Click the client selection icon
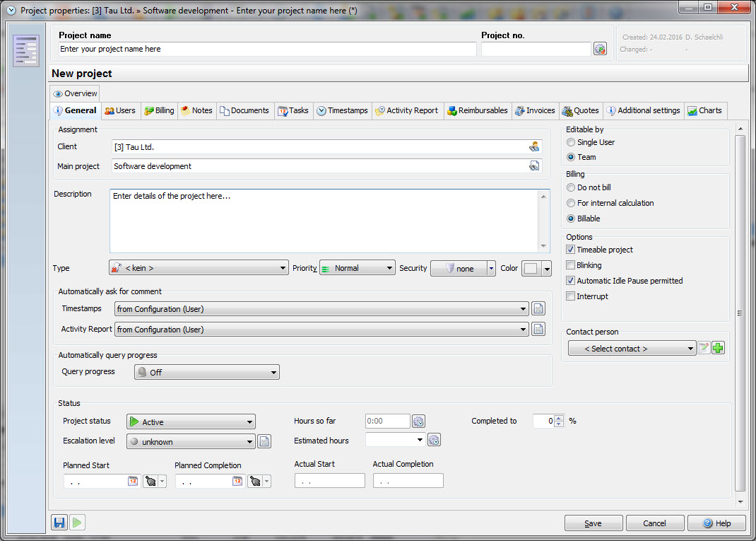756x541 pixels. click(534, 147)
